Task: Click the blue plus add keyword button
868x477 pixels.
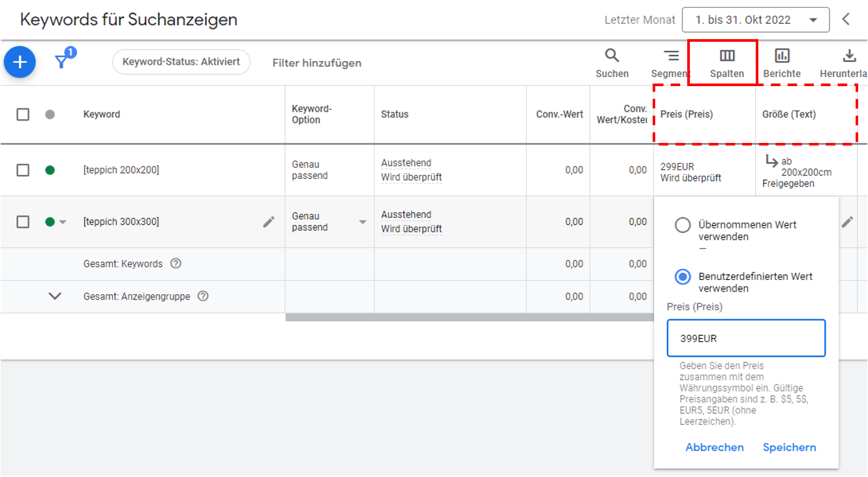Action: pos(20,62)
